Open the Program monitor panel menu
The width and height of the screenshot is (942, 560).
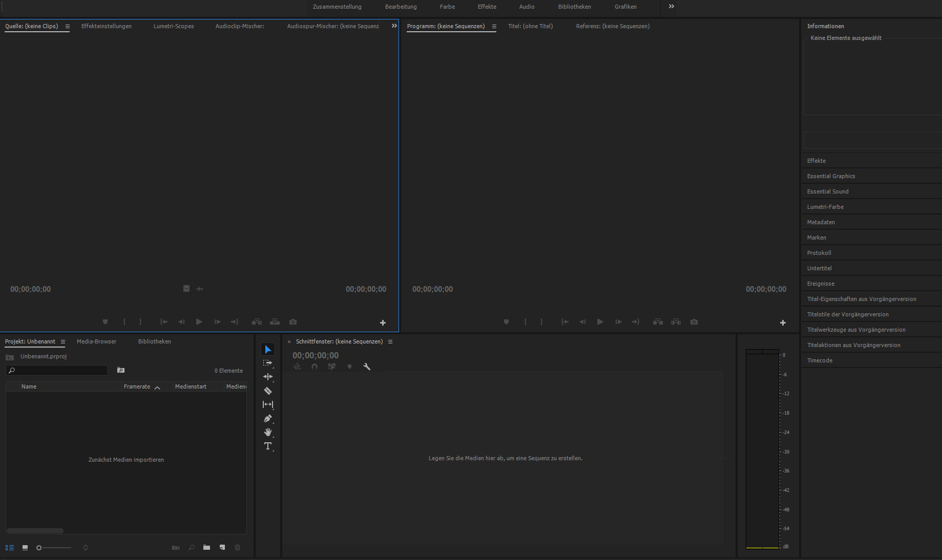tap(494, 27)
